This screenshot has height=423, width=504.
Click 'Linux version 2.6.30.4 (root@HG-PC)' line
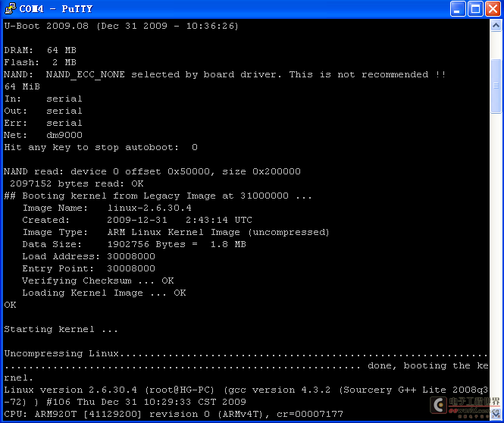click(x=246, y=390)
